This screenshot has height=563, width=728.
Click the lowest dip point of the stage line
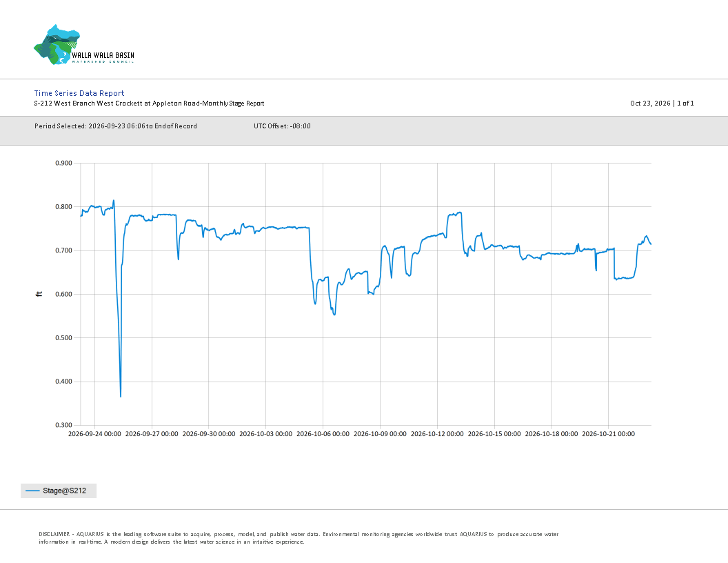point(121,396)
